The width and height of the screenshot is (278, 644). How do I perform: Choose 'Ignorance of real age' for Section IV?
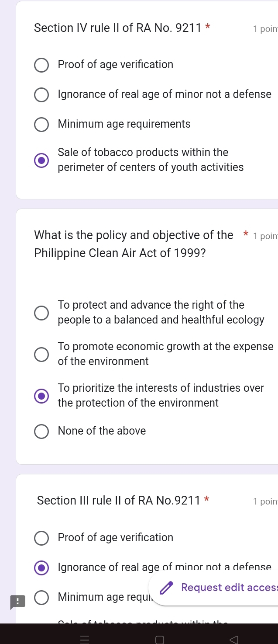pyautogui.click(x=42, y=95)
